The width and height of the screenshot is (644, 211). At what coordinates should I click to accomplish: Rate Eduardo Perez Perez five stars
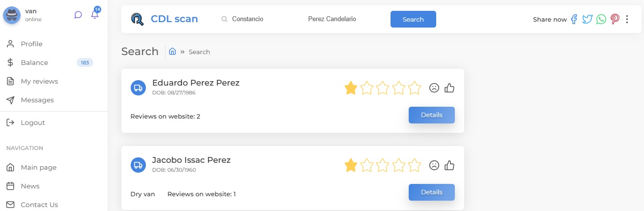pos(415,88)
